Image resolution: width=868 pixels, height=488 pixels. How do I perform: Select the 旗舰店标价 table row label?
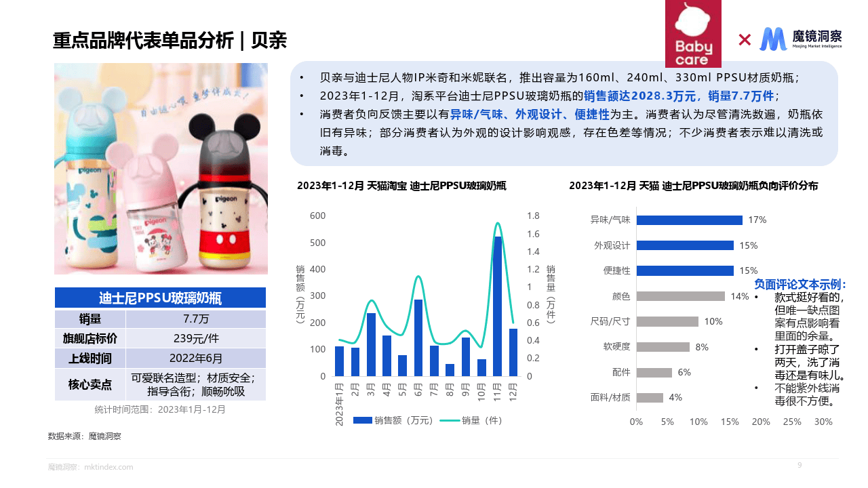90,338
